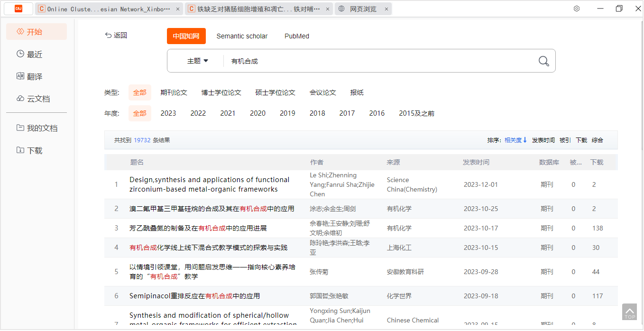Click the globe icon on 网页浏览 tab

click(341, 9)
